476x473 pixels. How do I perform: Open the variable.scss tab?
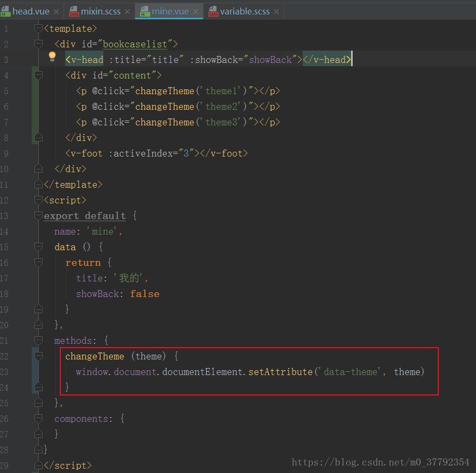[244, 11]
